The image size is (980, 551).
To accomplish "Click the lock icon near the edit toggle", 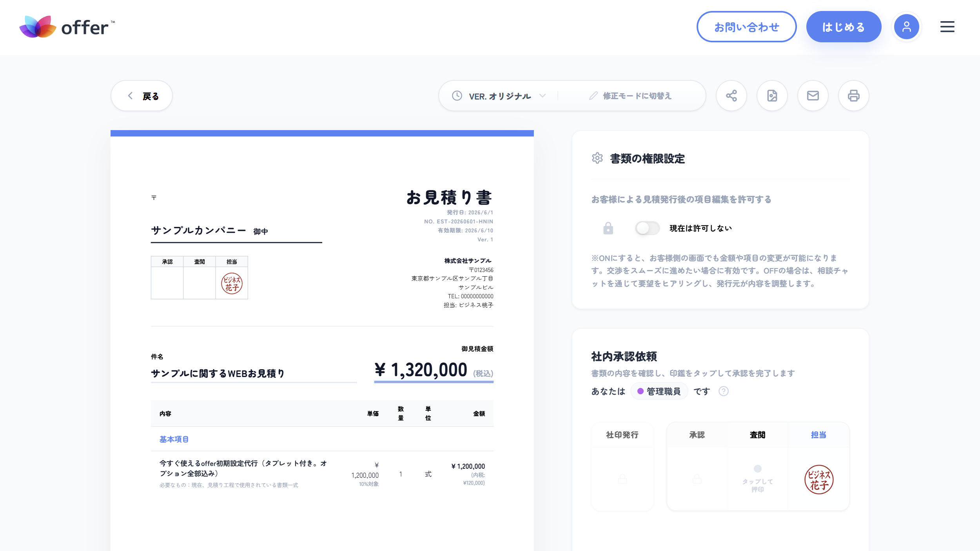I will 608,228.
